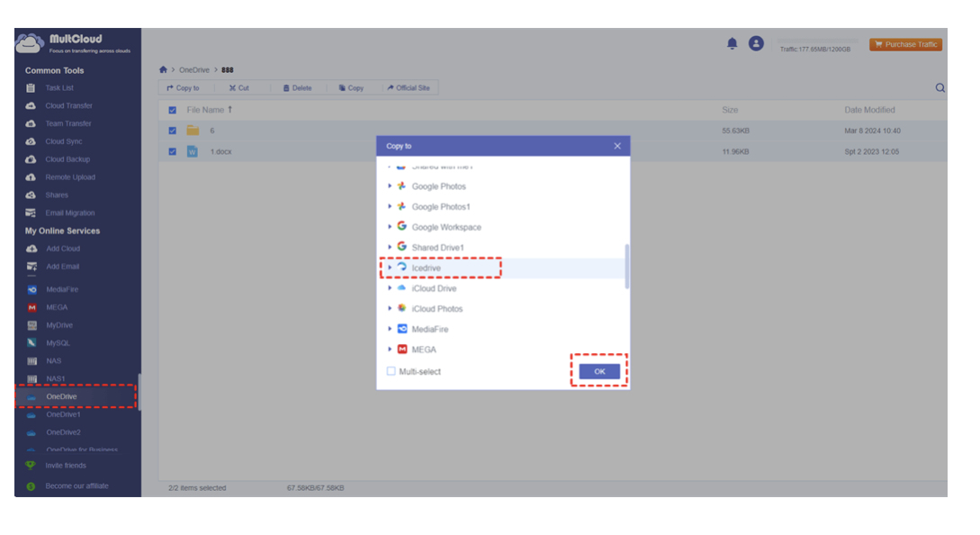Click the Copy toolbar button
This screenshot has height=535, width=980.
pyautogui.click(x=351, y=88)
